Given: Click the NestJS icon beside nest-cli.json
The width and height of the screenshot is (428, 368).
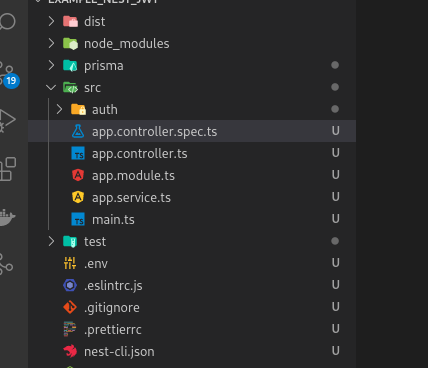Looking at the screenshot, I should pos(70,351).
